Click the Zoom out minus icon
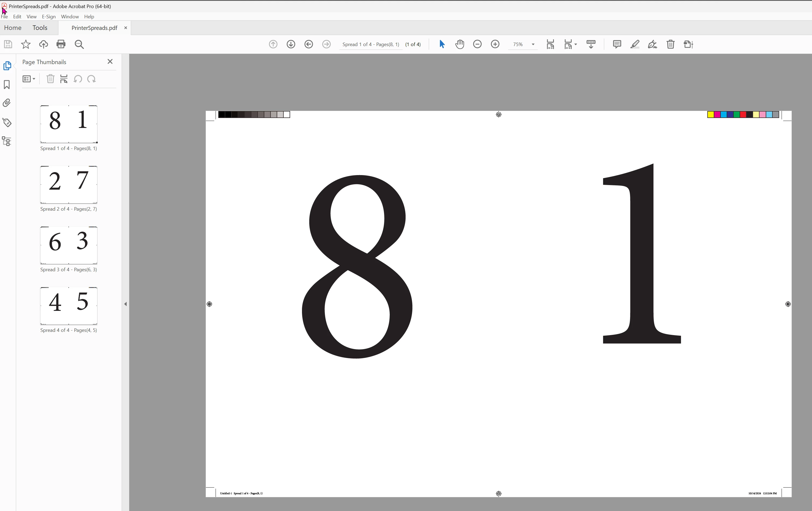 [x=477, y=44]
